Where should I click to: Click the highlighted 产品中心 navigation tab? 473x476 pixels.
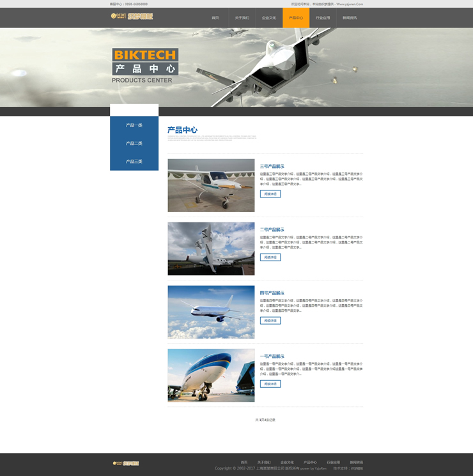point(296,18)
